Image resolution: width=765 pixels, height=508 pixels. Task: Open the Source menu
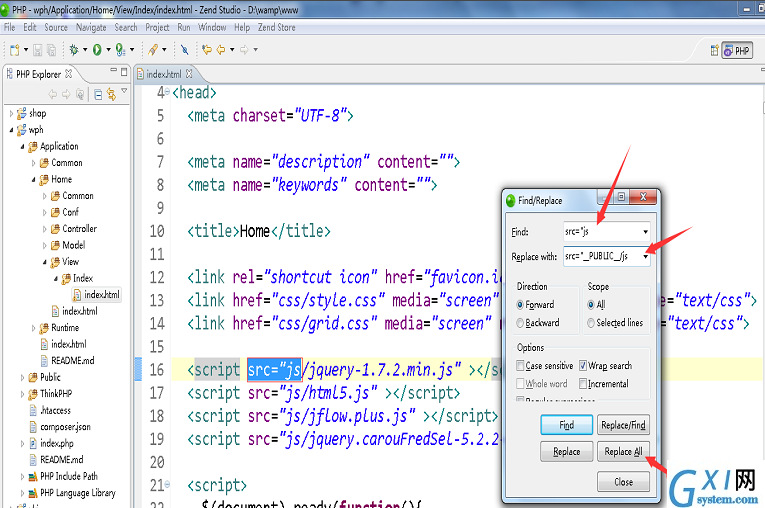[x=56, y=27]
